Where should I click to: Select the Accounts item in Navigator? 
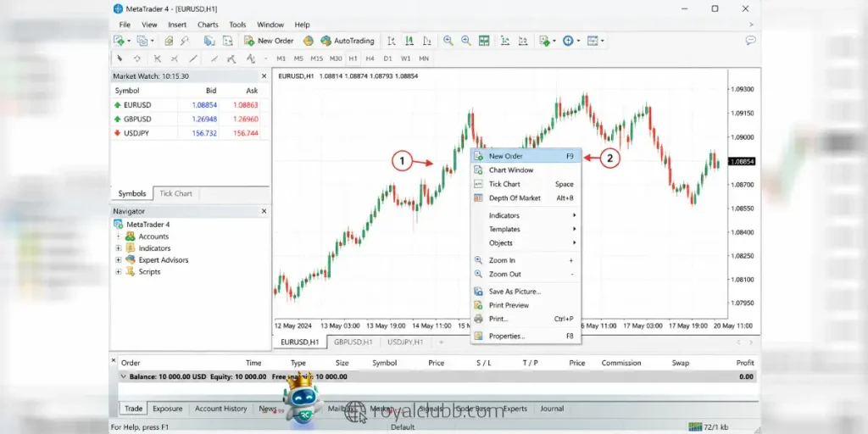tap(153, 236)
